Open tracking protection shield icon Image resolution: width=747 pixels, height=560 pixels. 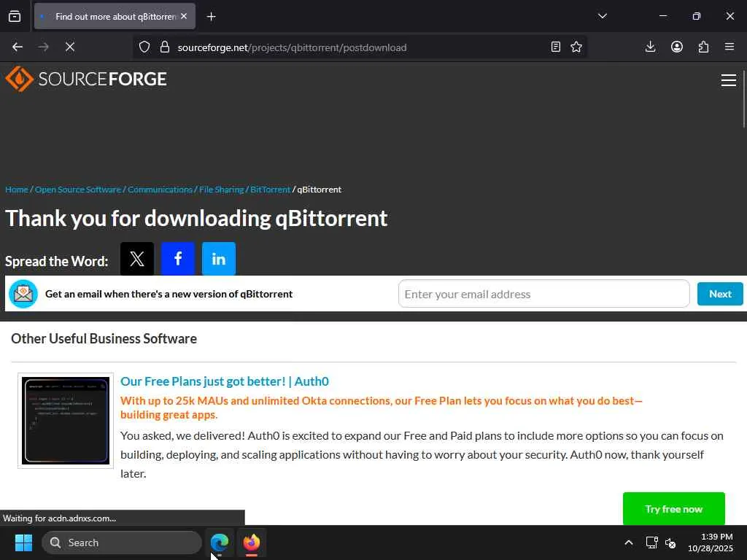coord(144,47)
